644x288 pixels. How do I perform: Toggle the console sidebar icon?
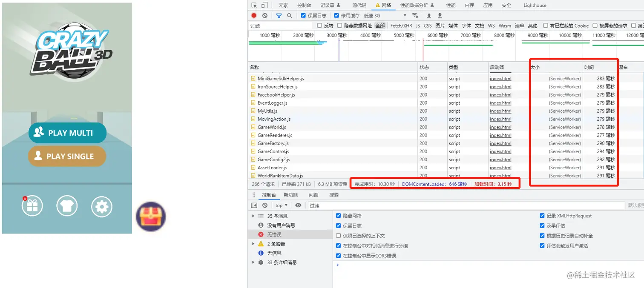tap(254, 205)
